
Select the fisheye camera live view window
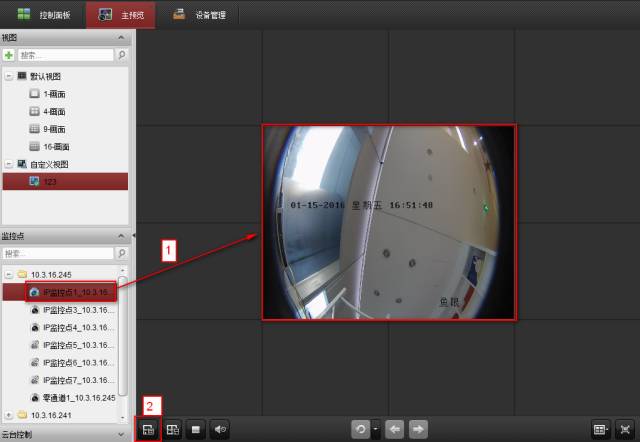389,222
